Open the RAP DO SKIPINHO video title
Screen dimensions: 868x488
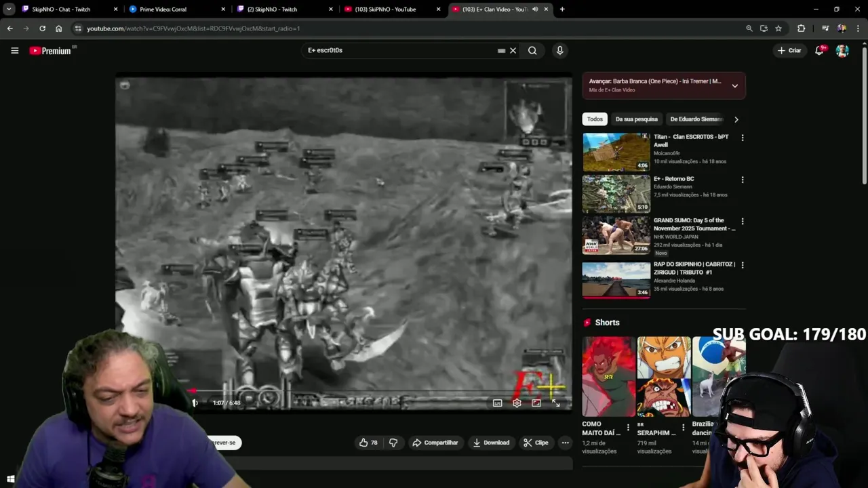click(x=694, y=268)
